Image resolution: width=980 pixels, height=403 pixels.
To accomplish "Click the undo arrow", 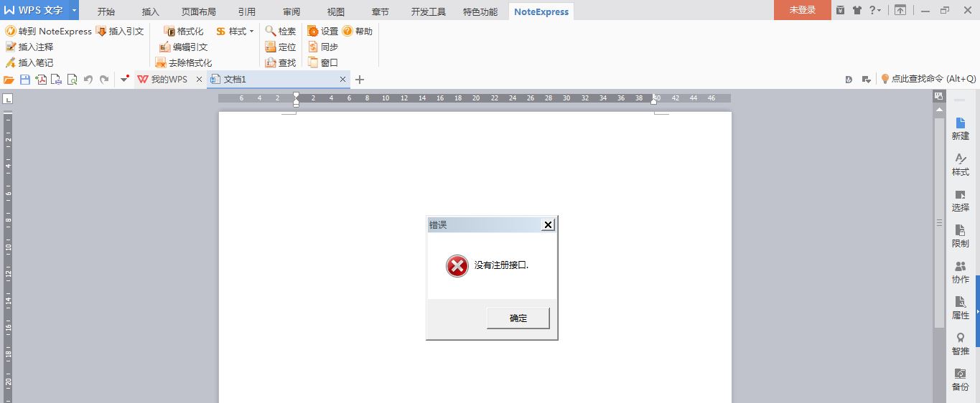I will point(88,80).
